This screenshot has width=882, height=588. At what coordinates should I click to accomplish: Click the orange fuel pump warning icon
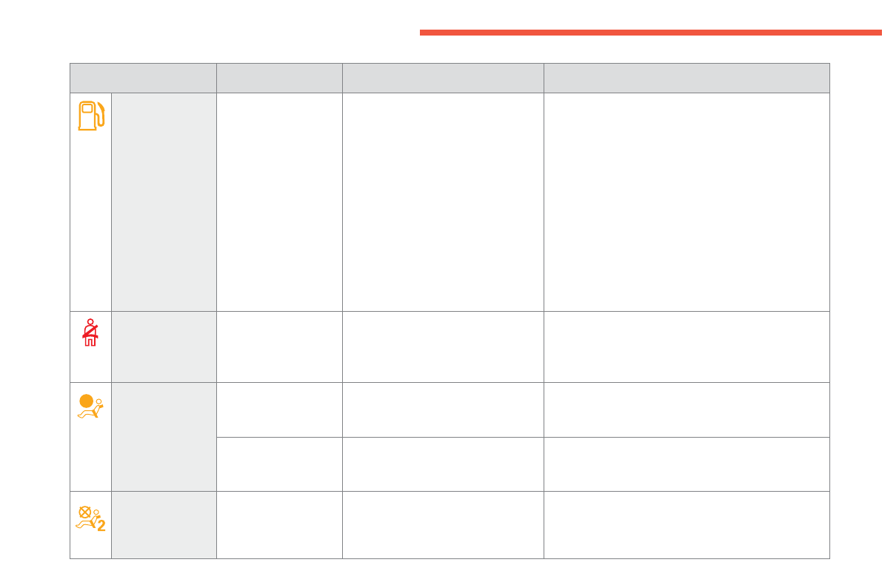point(92,116)
